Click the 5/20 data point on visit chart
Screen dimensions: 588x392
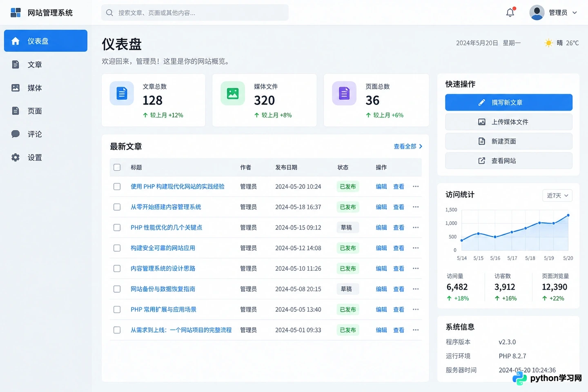(568, 215)
